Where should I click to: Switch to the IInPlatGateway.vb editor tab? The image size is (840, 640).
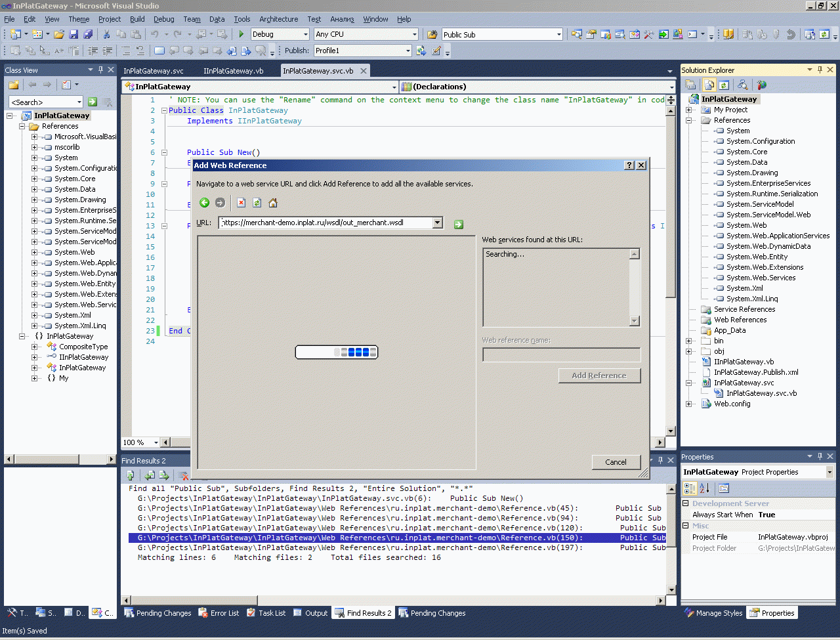pyautogui.click(x=233, y=70)
